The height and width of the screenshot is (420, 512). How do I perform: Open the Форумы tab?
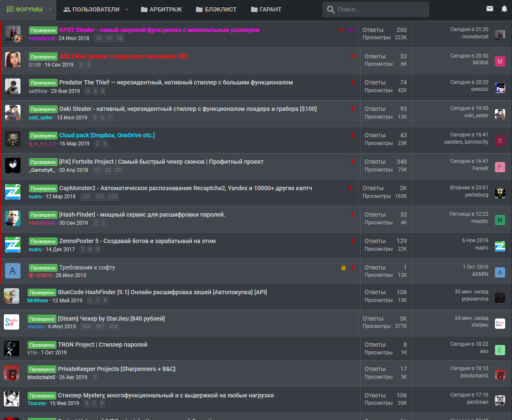pos(24,9)
